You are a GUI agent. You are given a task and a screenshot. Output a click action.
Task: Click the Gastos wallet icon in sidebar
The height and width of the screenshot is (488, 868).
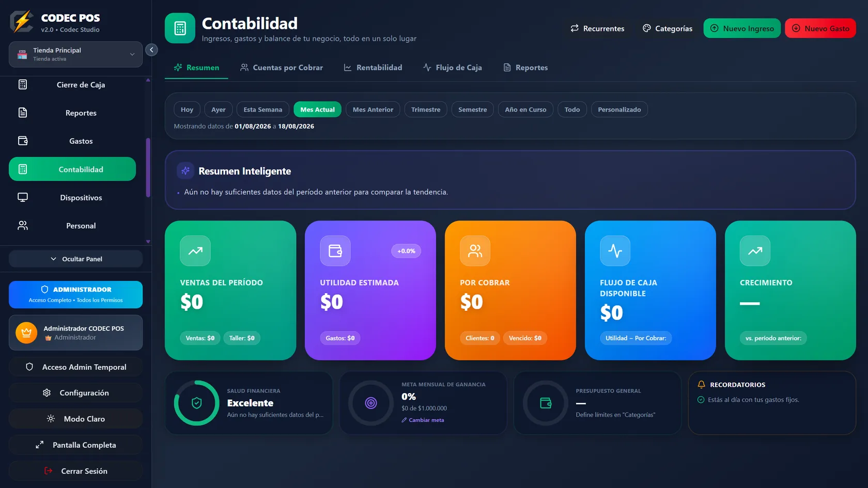tap(23, 141)
